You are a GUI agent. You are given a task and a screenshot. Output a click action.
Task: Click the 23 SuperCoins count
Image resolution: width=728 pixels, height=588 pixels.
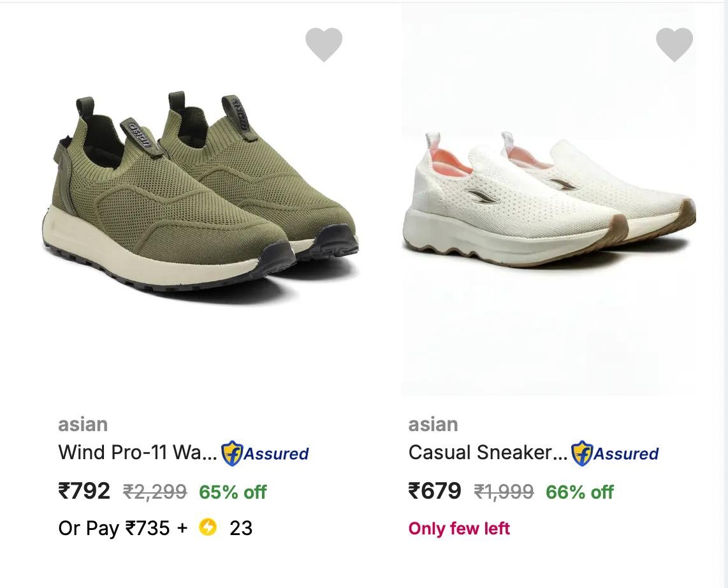tap(241, 528)
